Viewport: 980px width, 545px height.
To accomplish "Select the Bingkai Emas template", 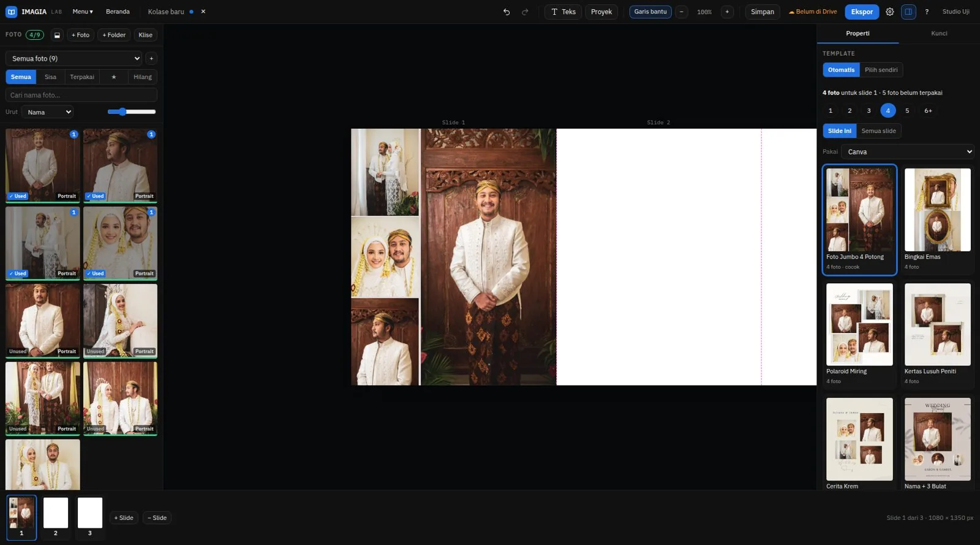I will (937, 219).
